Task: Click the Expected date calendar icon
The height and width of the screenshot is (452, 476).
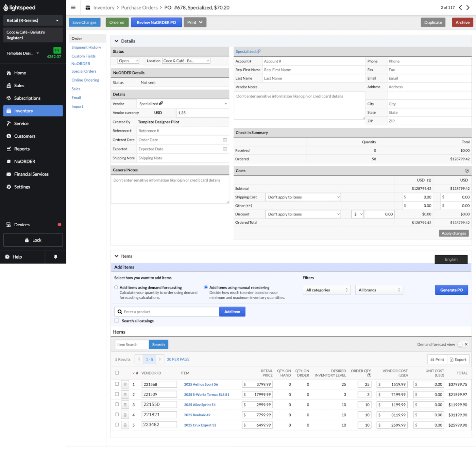Action: 225,149
